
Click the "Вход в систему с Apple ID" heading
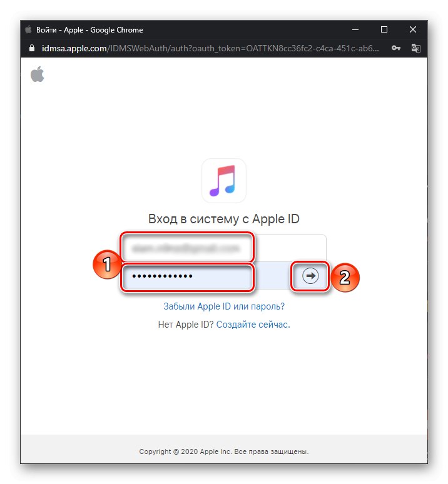(x=224, y=219)
